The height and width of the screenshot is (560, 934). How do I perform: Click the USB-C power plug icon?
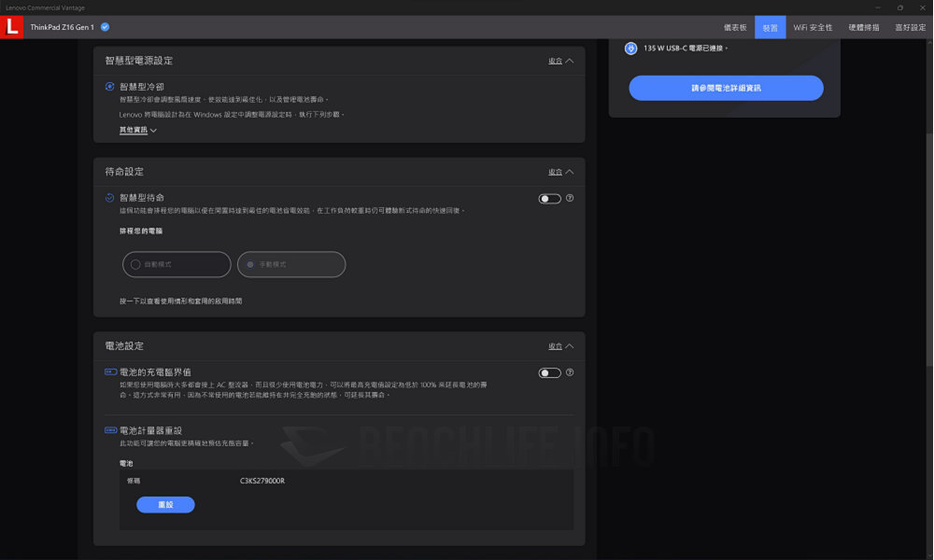click(x=630, y=49)
